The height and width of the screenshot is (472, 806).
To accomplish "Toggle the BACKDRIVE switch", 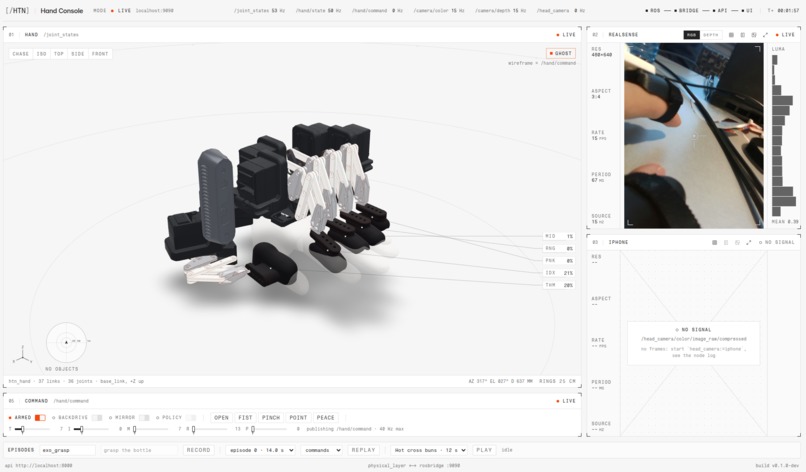I will click(x=97, y=417).
